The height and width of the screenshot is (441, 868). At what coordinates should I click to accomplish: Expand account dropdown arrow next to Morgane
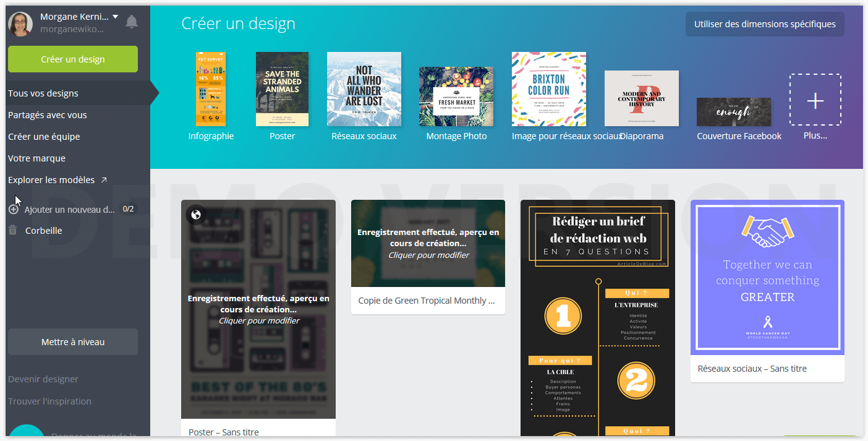pos(115,17)
